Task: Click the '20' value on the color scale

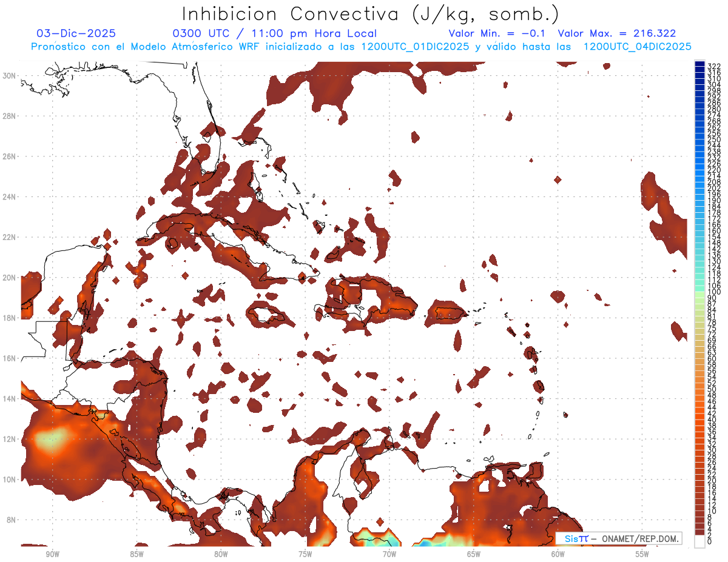Action: point(712,480)
